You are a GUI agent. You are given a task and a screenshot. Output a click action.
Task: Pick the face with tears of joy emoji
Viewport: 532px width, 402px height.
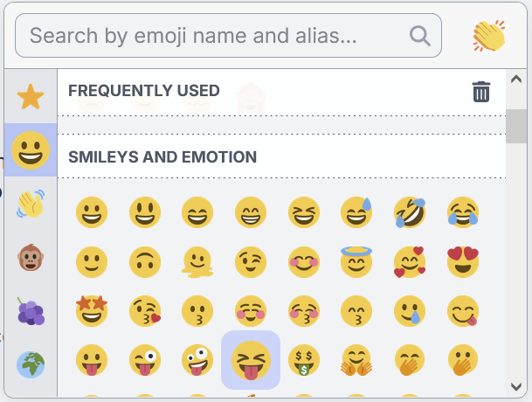pos(462,211)
